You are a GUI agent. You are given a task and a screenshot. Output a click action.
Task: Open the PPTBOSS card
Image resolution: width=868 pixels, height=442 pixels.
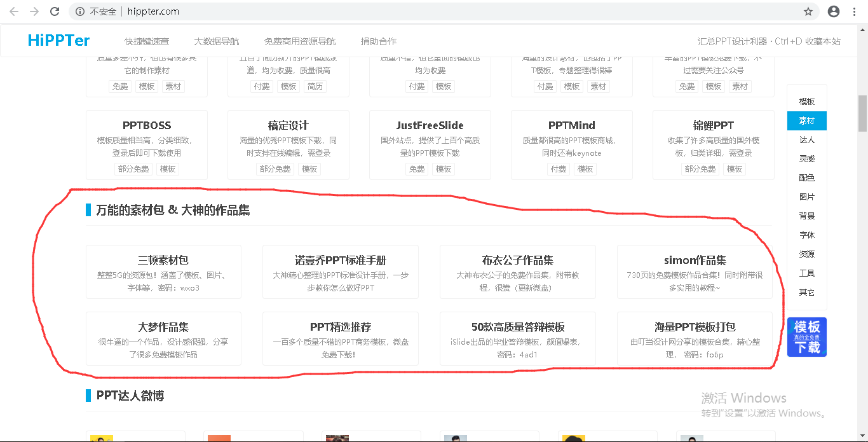[x=147, y=145]
